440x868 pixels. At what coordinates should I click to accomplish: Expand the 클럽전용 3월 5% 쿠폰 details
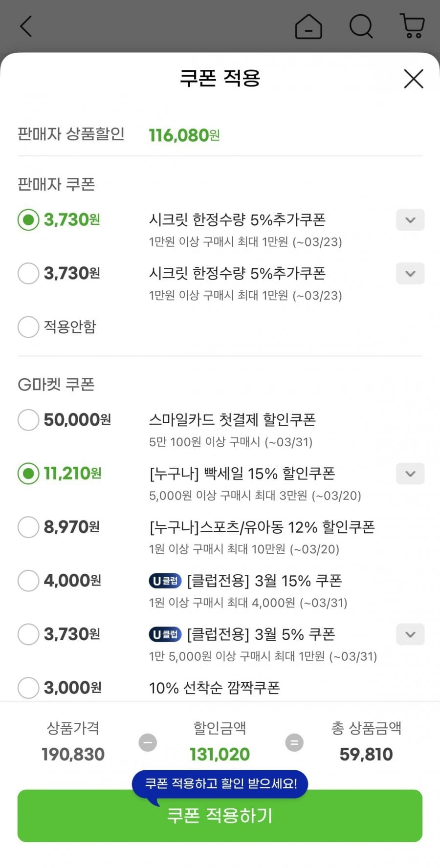410,634
